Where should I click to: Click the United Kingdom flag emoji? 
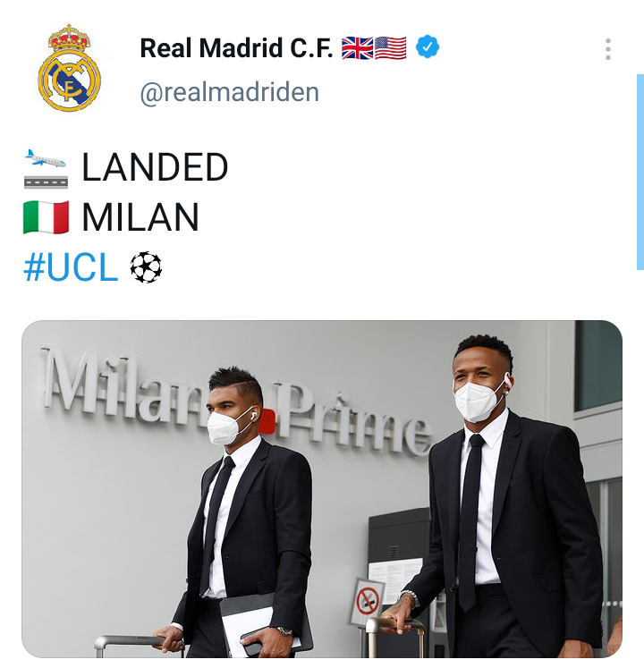pyautogui.click(x=357, y=47)
